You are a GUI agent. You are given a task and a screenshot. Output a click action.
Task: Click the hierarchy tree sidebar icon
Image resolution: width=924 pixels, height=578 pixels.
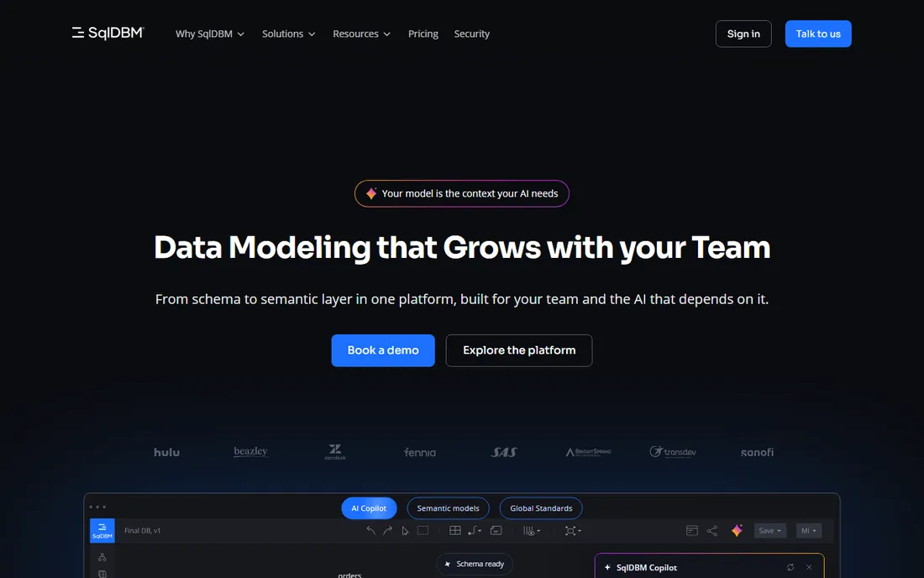[102, 557]
